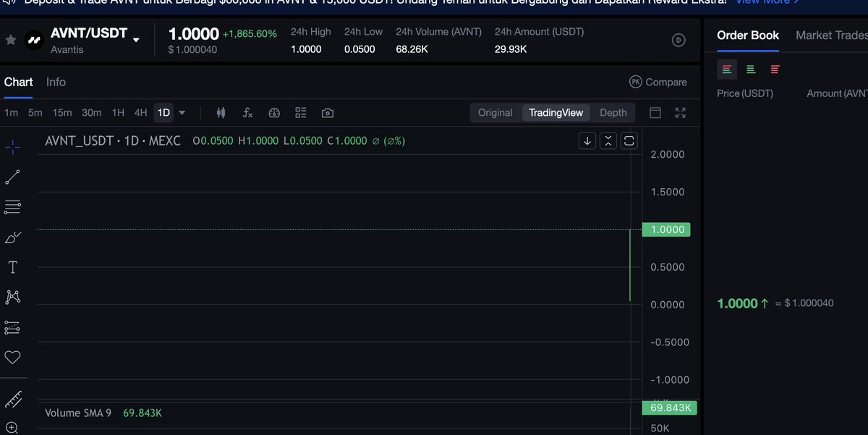The width and height of the screenshot is (868, 435).
Task: Open the Order Book tab
Action: [x=748, y=35]
